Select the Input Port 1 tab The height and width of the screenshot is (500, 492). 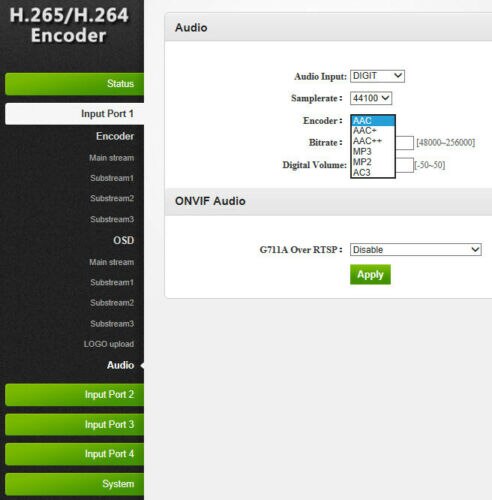(75, 114)
